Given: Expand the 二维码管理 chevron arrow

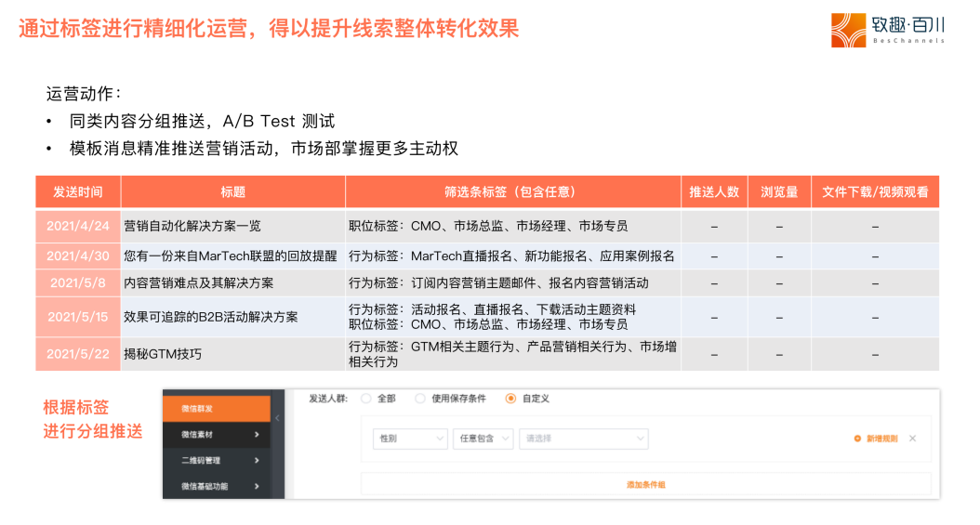Looking at the screenshot, I should (x=257, y=460).
